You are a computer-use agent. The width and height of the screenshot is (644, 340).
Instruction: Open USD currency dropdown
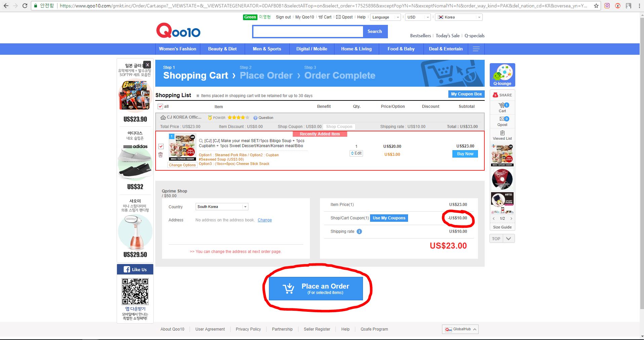tap(418, 17)
